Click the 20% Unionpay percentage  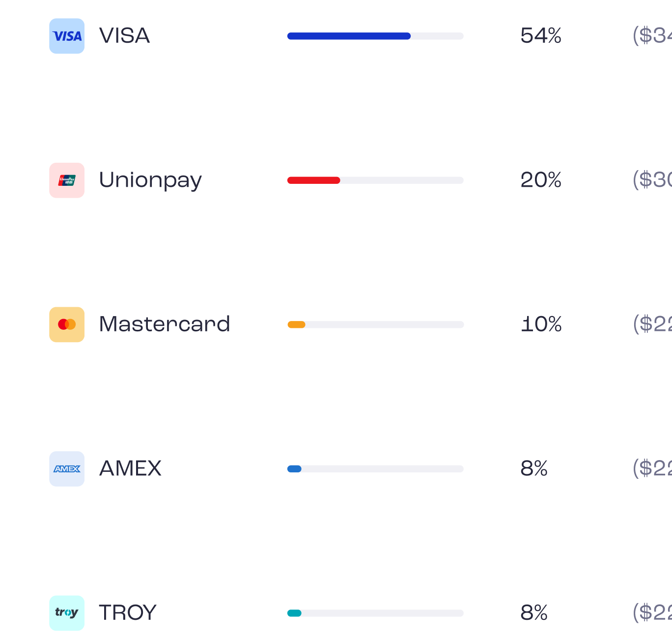tap(541, 180)
